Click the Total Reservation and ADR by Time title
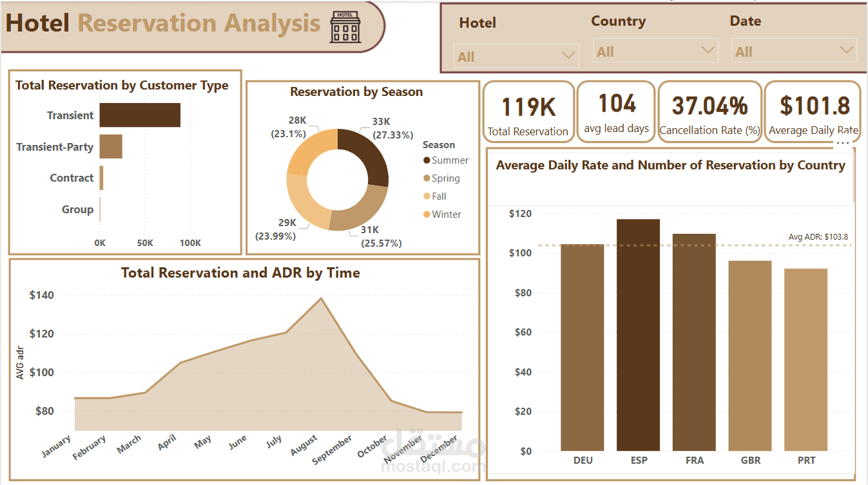The image size is (868, 485). tap(240, 273)
